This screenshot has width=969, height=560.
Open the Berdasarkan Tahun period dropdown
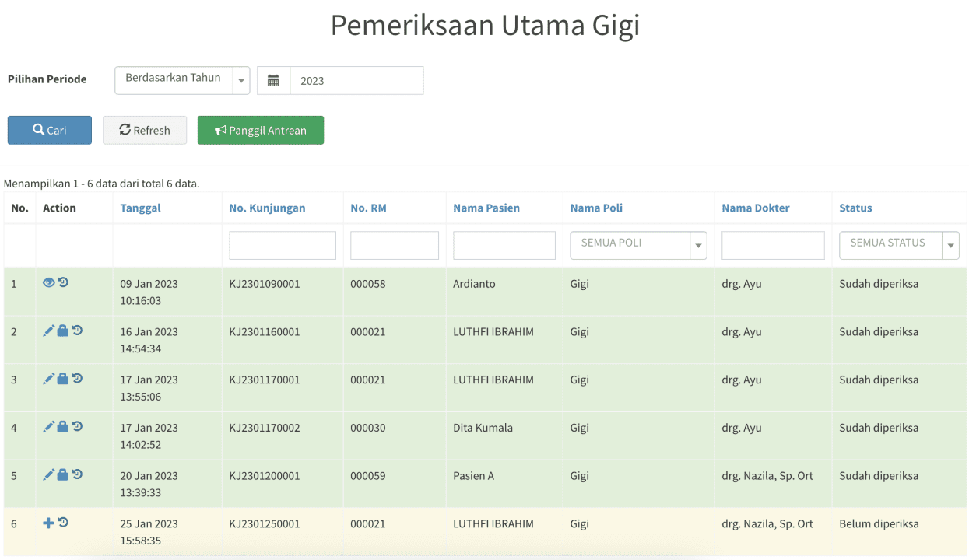coord(182,80)
